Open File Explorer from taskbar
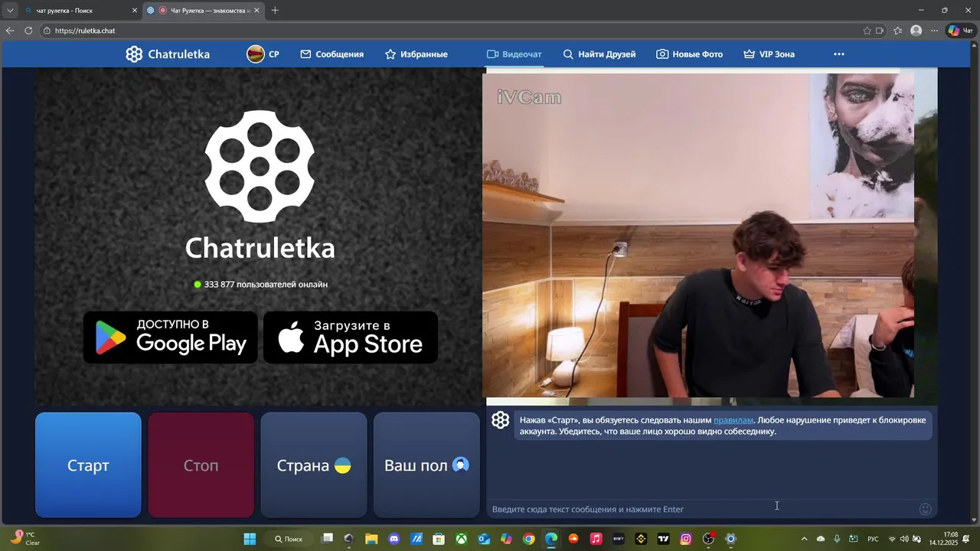Image resolution: width=980 pixels, height=551 pixels. 371,539
